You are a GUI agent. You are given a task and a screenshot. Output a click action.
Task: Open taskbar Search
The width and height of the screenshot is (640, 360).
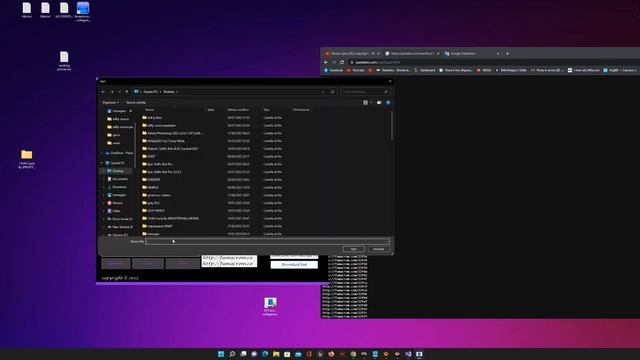[x=232, y=354]
